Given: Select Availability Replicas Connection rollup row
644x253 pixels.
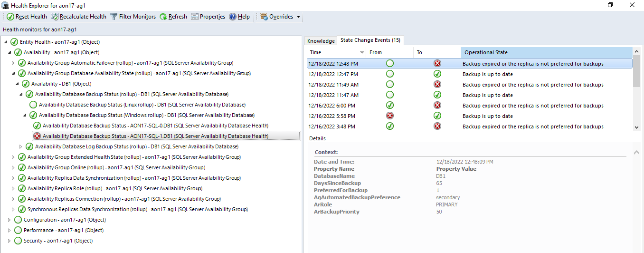Looking at the screenshot, I should pyautogui.click(x=124, y=199).
